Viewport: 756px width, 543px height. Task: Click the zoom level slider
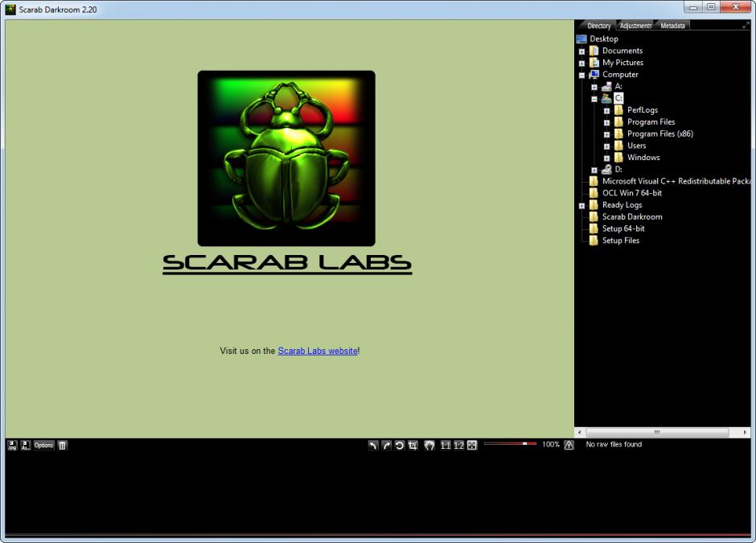tap(510, 443)
